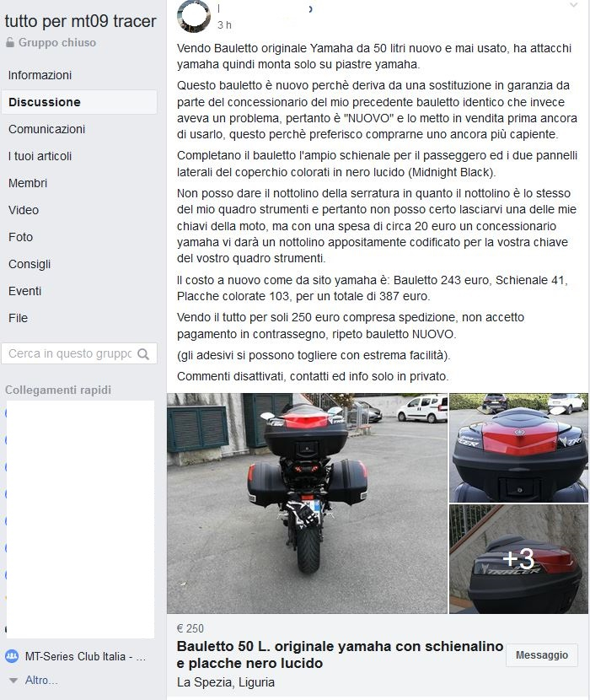Click the closed group lock icon

[x=10, y=42]
